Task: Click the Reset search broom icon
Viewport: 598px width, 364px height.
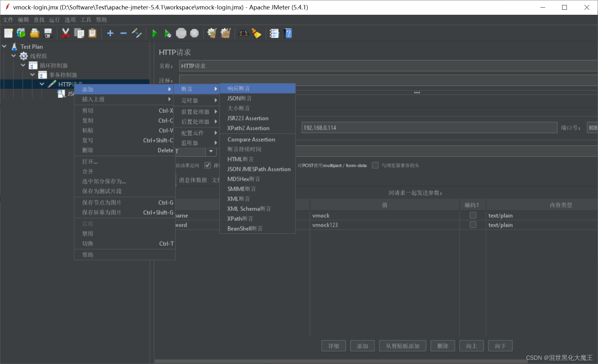Action: 257,33
